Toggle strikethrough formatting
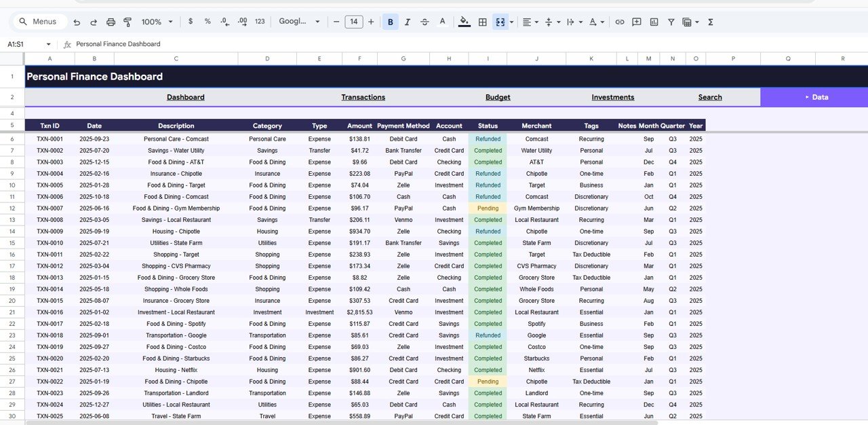The width and height of the screenshot is (868, 425). click(424, 22)
